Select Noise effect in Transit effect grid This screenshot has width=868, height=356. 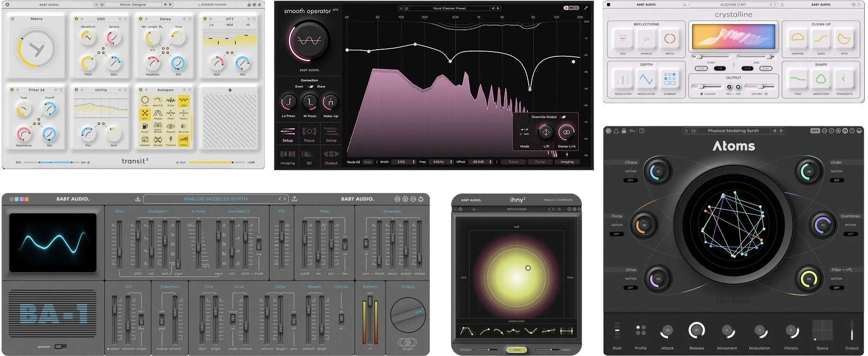[171, 100]
